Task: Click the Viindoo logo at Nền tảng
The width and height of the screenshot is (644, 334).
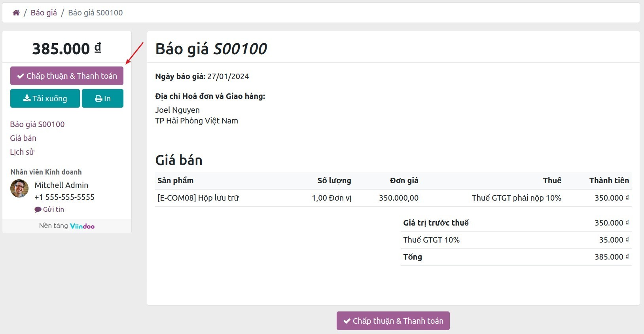Action: 81,226
